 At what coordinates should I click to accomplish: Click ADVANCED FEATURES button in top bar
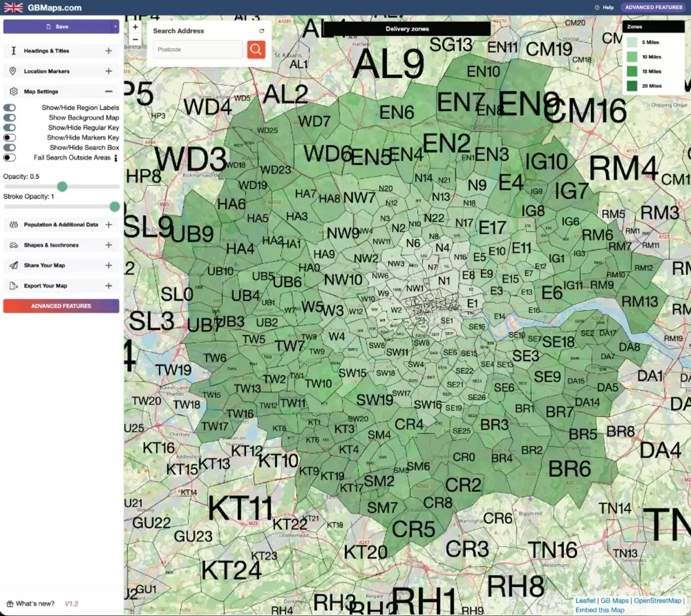coord(654,7)
